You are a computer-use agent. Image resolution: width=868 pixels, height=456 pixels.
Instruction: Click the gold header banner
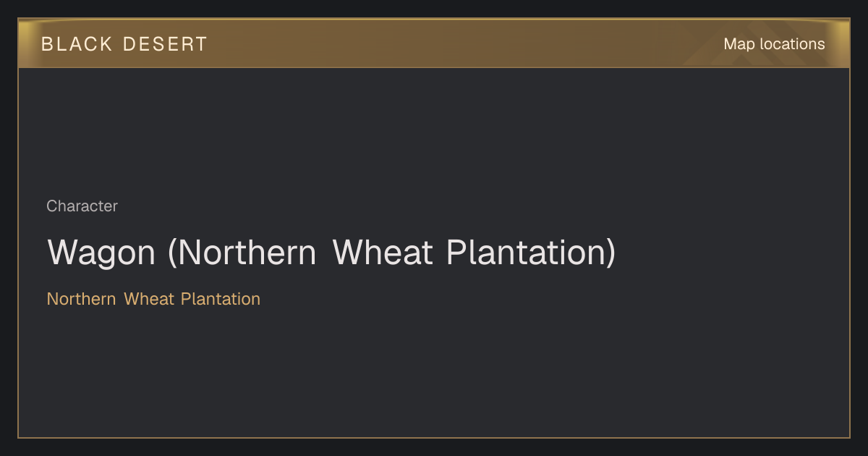point(434,43)
